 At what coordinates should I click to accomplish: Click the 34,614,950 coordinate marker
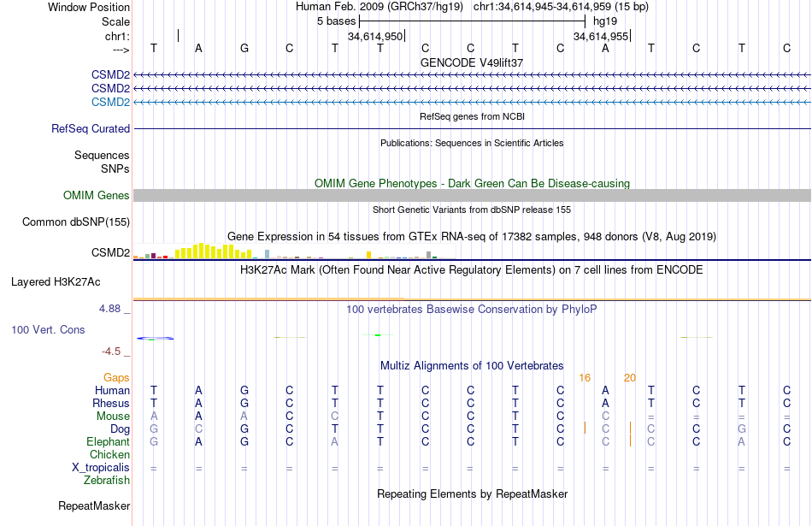375,36
